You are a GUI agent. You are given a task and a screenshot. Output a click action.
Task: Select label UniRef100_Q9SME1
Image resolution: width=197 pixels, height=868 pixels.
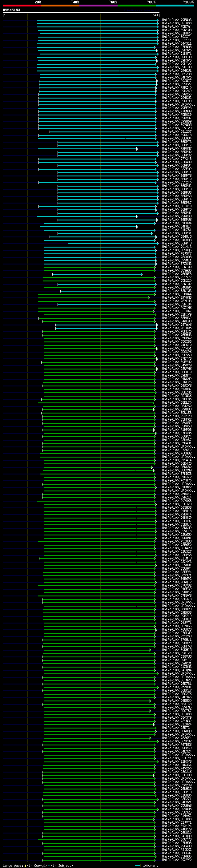(177, 260)
